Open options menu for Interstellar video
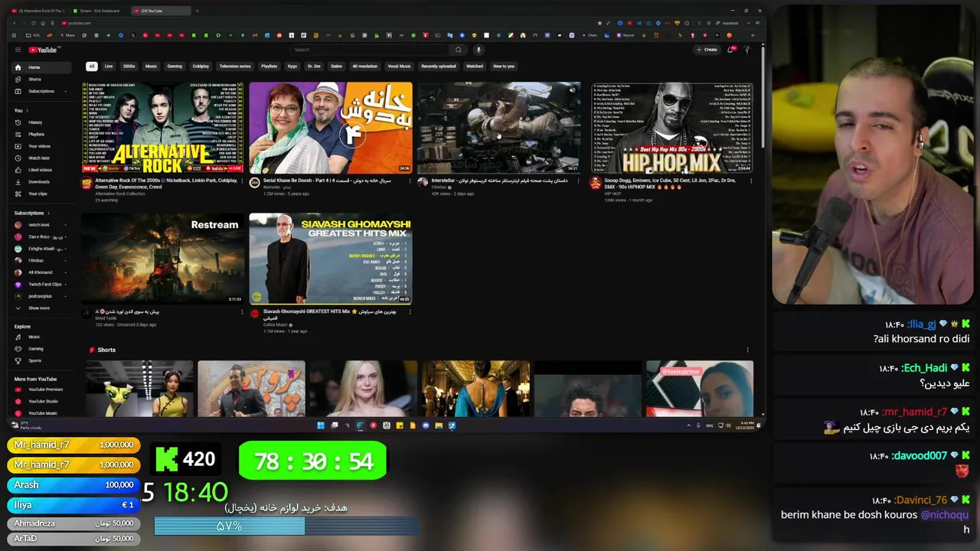The image size is (980, 551). [577, 181]
